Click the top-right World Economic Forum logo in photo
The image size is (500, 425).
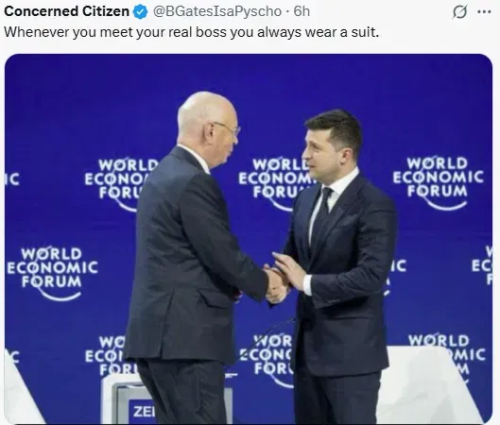(x=438, y=183)
